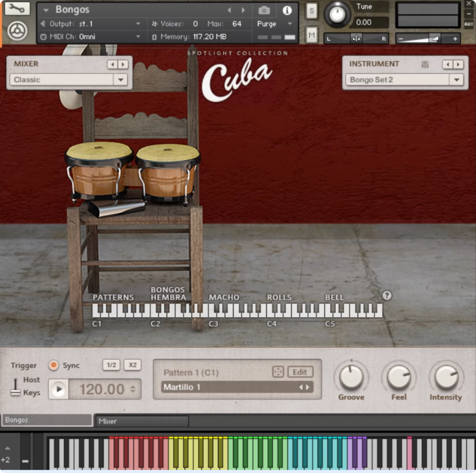This screenshot has width=476, height=473.
Task: Select previous Mixer preset arrow
Action: [113, 64]
